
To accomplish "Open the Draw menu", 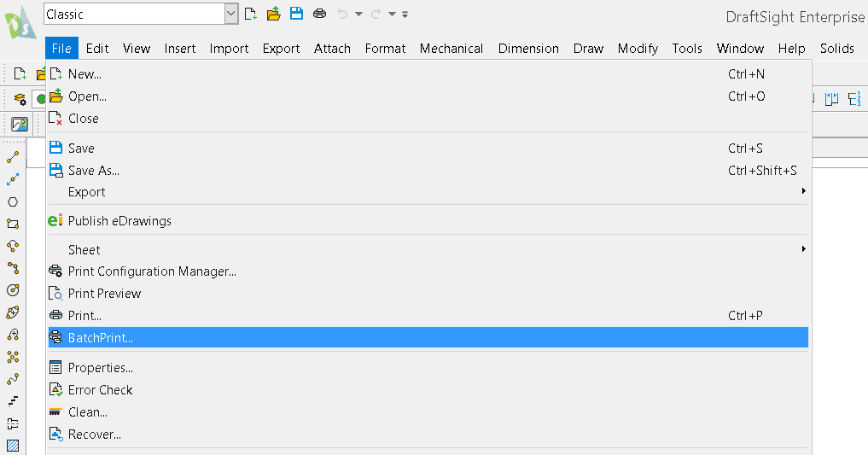I will 588,49.
